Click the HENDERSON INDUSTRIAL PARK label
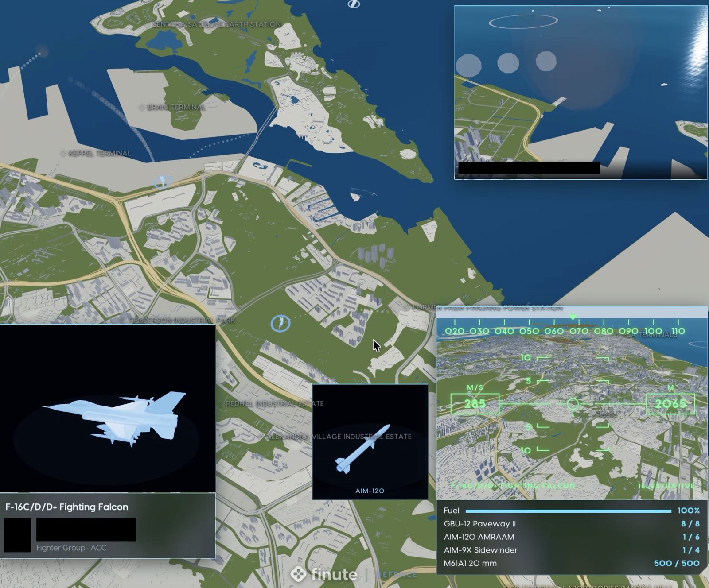709x588 pixels. [x=182, y=320]
